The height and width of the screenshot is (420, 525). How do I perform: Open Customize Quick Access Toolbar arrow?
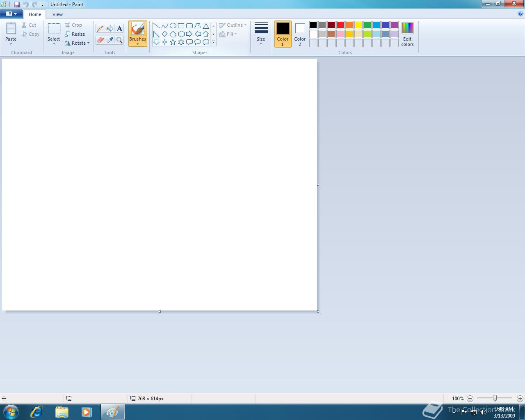click(42, 5)
